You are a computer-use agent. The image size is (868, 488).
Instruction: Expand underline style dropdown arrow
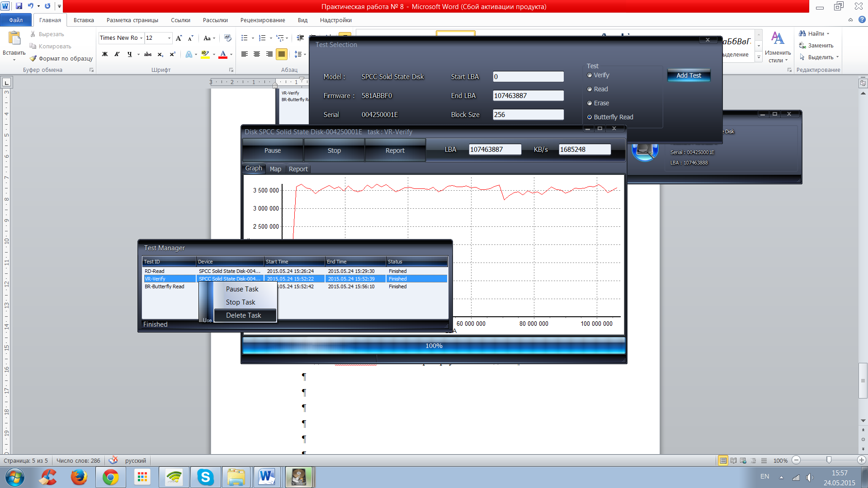click(138, 54)
